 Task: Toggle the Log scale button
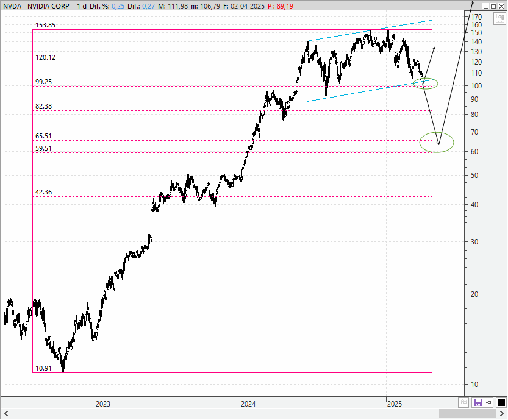tap(499, 18)
